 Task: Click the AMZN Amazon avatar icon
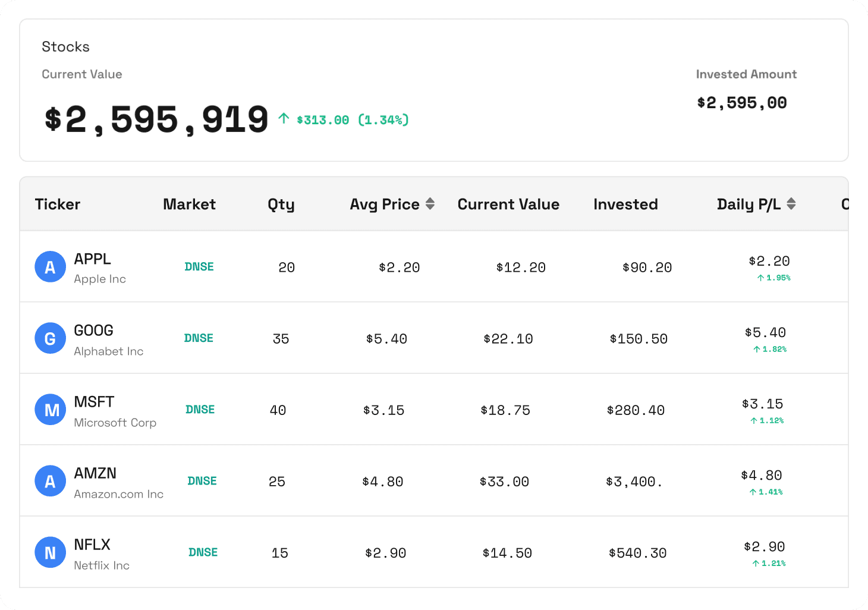pyautogui.click(x=50, y=480)
